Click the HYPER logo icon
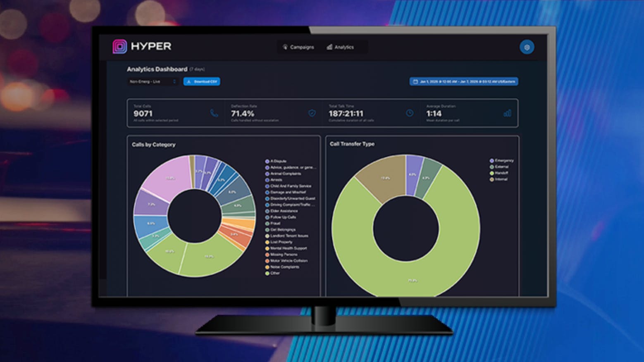This screenshot has height=362, width=644. (x=119, y=47)
